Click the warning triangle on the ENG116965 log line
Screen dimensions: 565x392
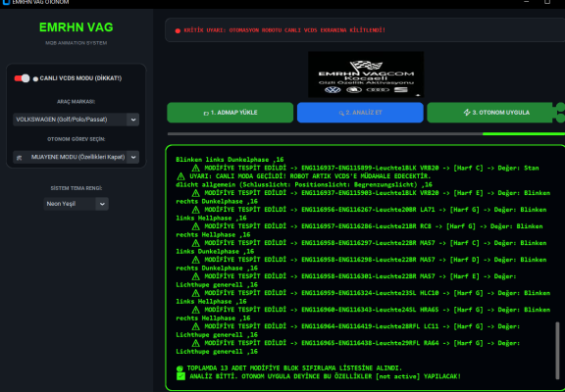[195, 343]
